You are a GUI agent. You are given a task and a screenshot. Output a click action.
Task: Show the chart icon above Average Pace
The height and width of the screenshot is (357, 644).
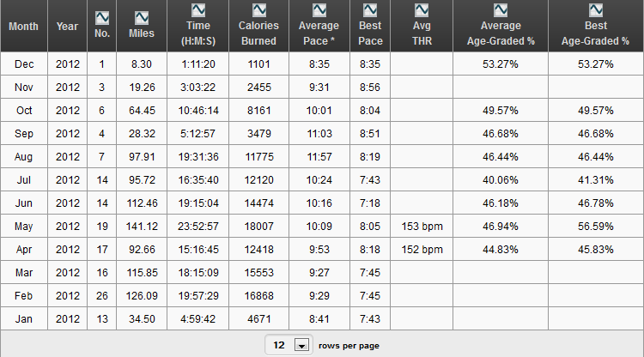point(319,10)
